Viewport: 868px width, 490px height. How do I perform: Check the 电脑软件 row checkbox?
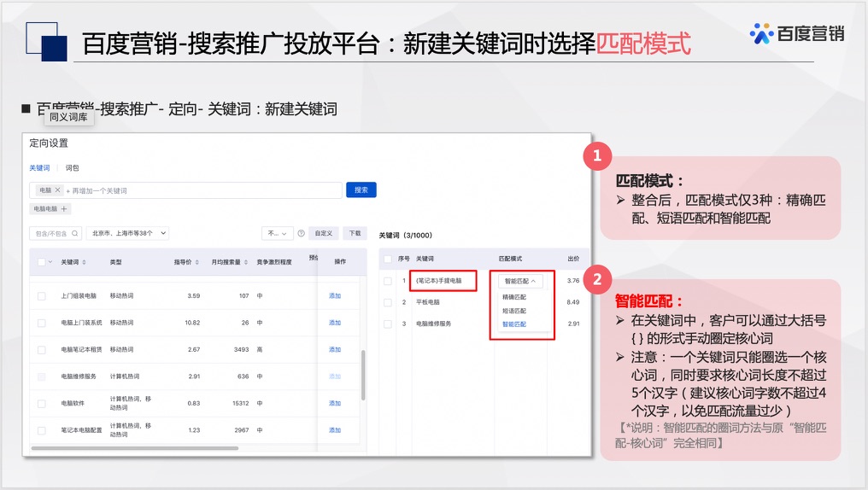42,403
